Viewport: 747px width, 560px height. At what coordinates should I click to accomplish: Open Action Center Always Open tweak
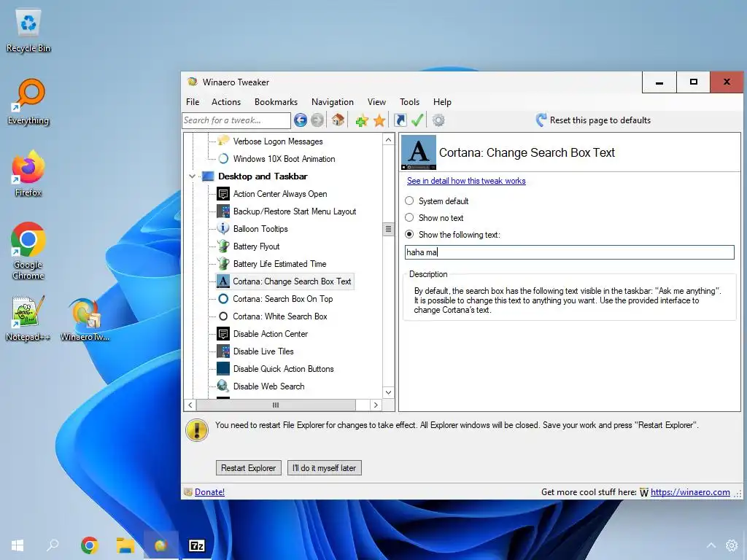[279, 194]
